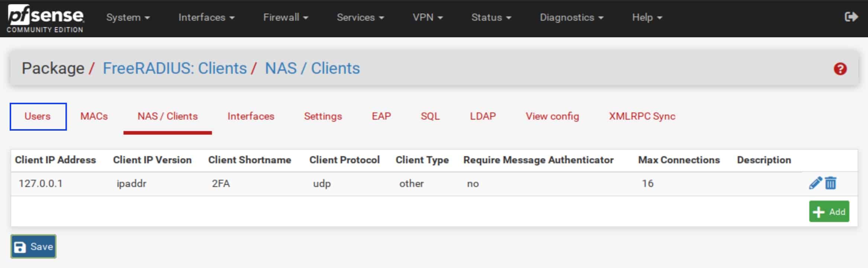This screenshot has height=268, width=868.
Task: Click the 2FA shortname cell
Action: click(x=221, y=184)
